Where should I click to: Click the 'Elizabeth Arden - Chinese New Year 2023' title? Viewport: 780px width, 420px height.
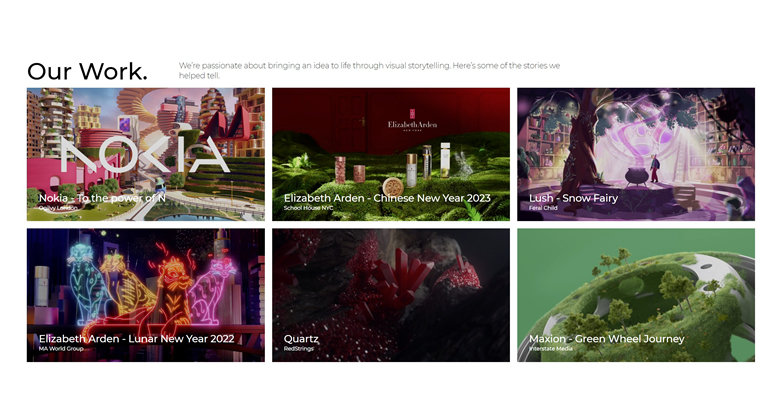tap(387, 198)
